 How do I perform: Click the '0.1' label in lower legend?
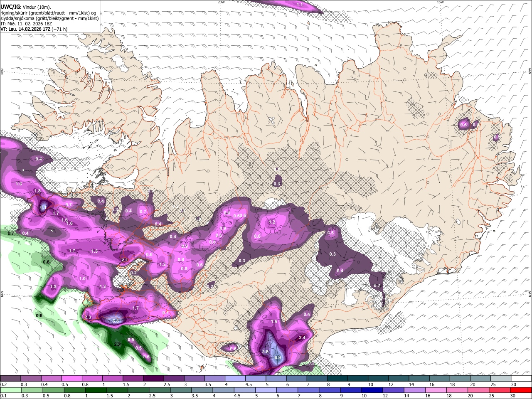pyautogui.click(x=3, y=396)
